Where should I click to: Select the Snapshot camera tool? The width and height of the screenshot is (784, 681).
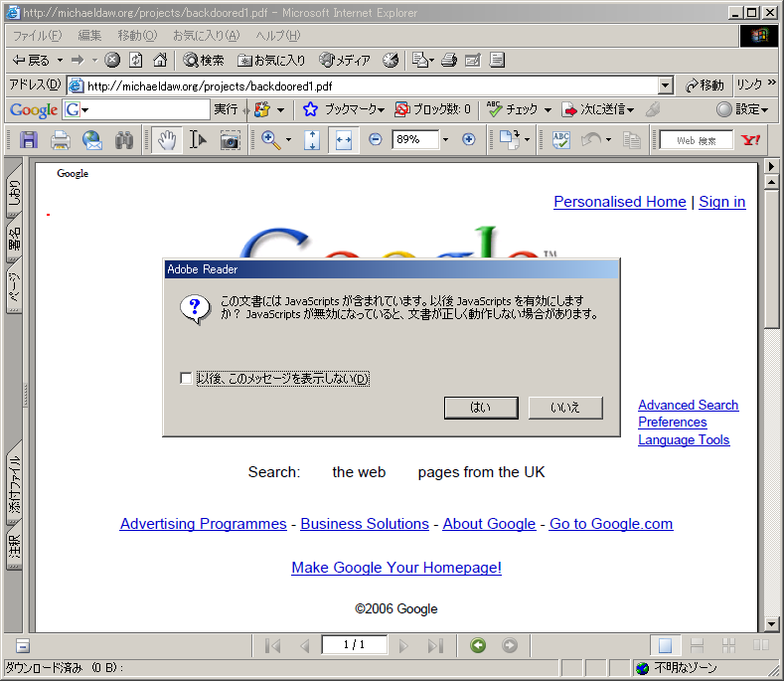pos(230,139)
